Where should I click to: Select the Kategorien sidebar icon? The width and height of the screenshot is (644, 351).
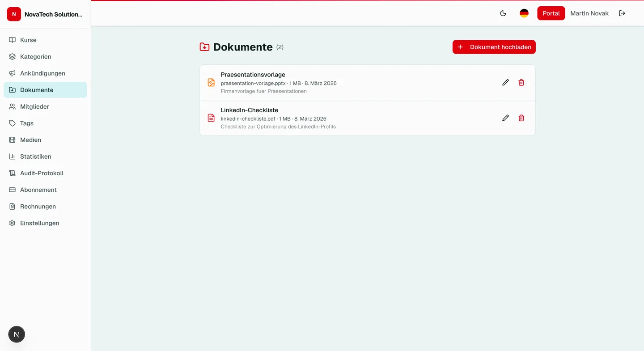(x=12, y=56)
